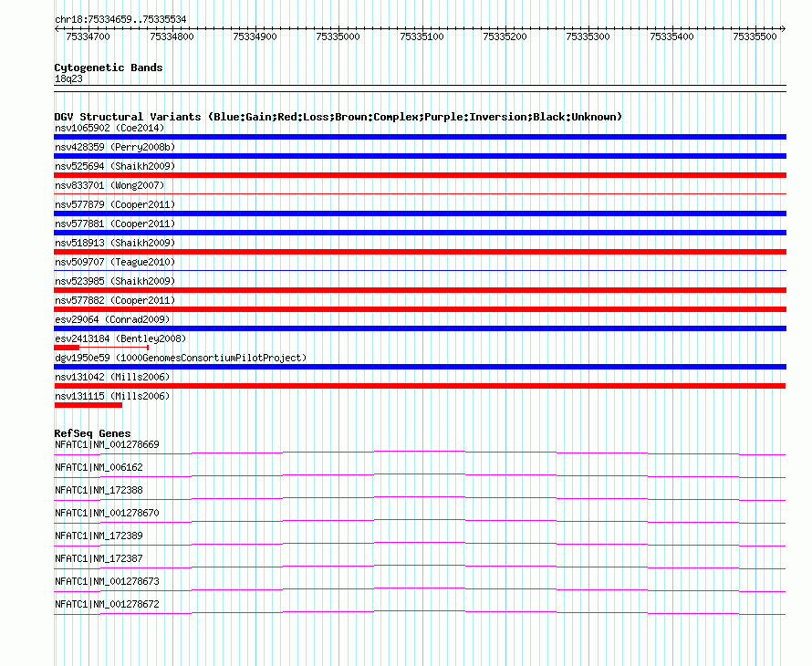This screenshot has height=666, width=812.
Task: Click ruler position 75335500
Action: (x=755, y=36)
